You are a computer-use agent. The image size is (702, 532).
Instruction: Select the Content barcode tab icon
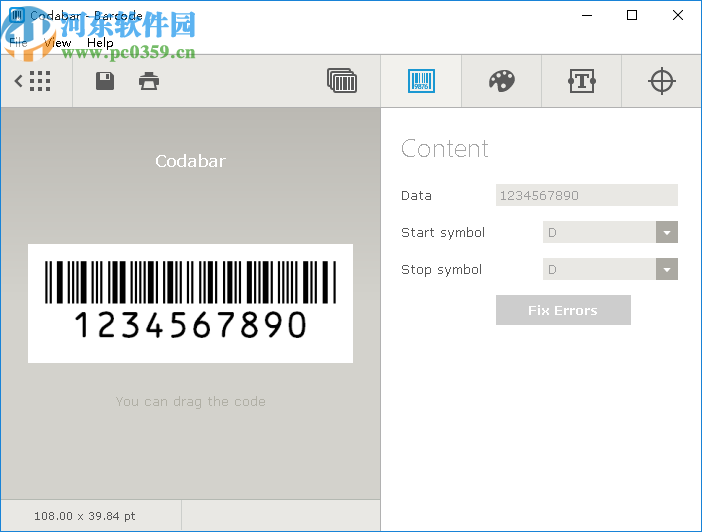tap(421, 81)
